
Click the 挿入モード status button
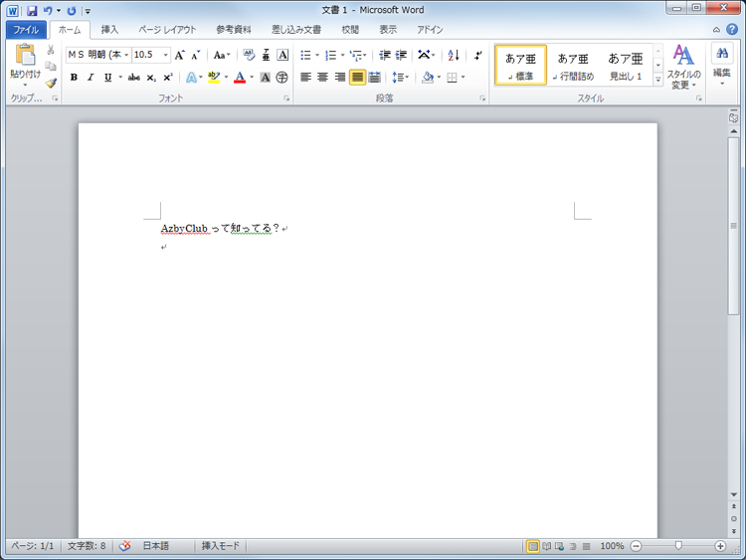coord(220,546)
